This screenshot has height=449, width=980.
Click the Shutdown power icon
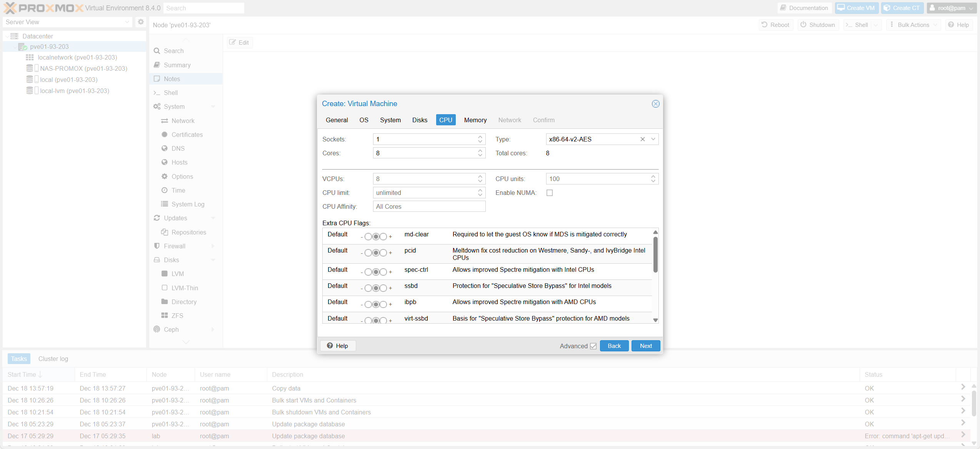coord(803,25)
